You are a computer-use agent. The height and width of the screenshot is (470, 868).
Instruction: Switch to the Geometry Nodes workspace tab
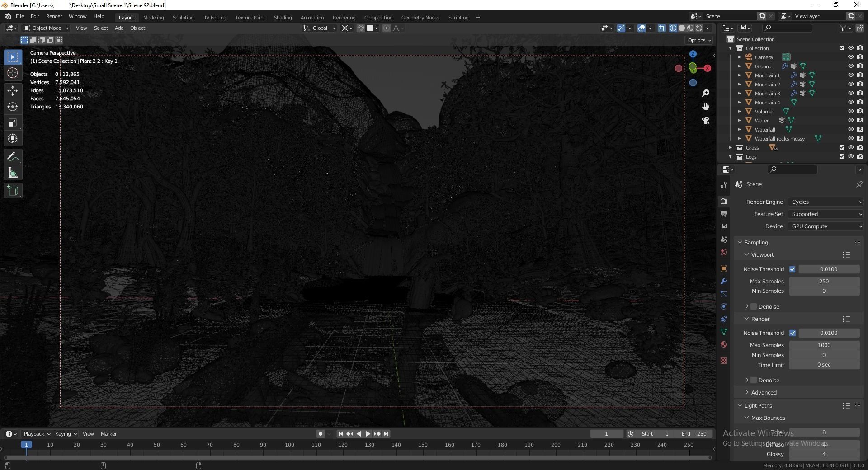pyautogui.click(x=420, y=18)
